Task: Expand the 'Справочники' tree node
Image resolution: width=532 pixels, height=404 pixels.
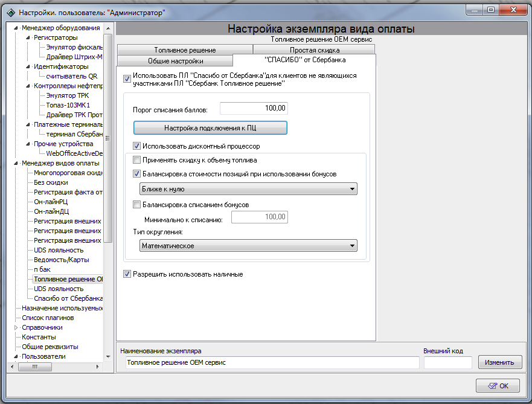Action: click(16, 328)
